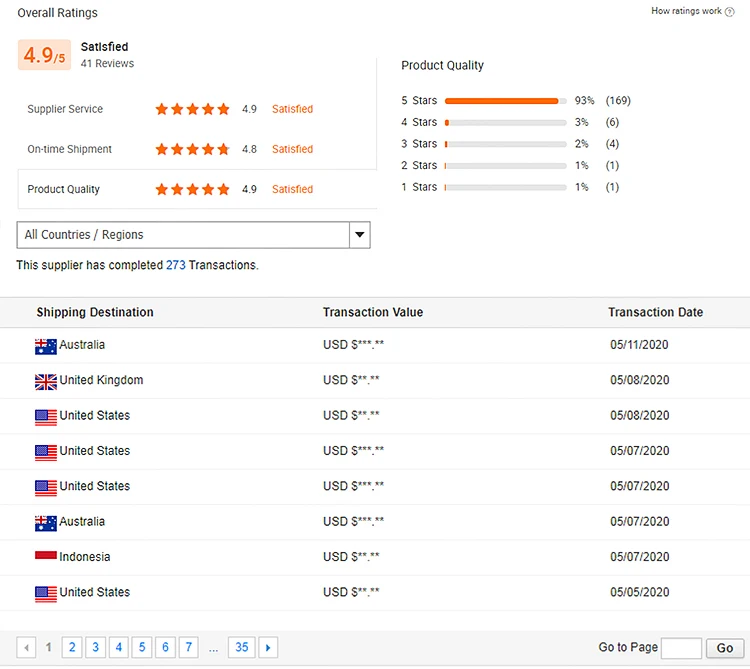The image size is (750, 669).
Task: Click the Indonesia flag icon
Action: coord(46,557)
